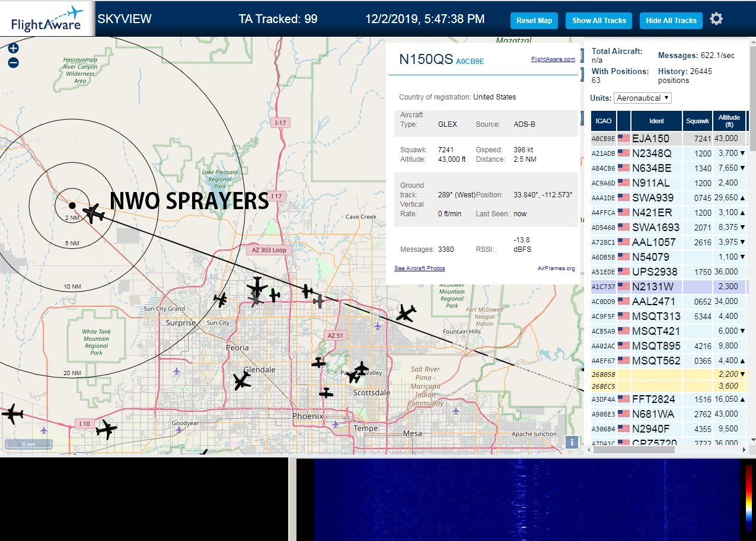
Task: Select the N2940F row
Action: coord(669,429)
